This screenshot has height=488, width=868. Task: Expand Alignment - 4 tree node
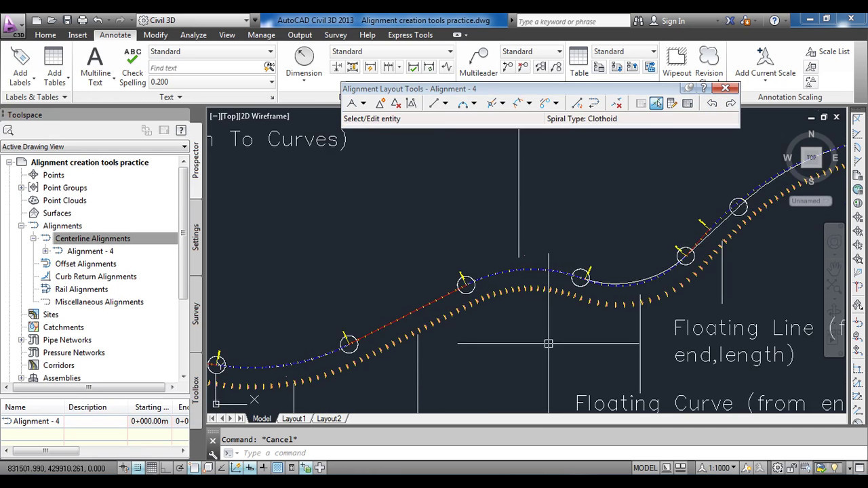point(45,251)
